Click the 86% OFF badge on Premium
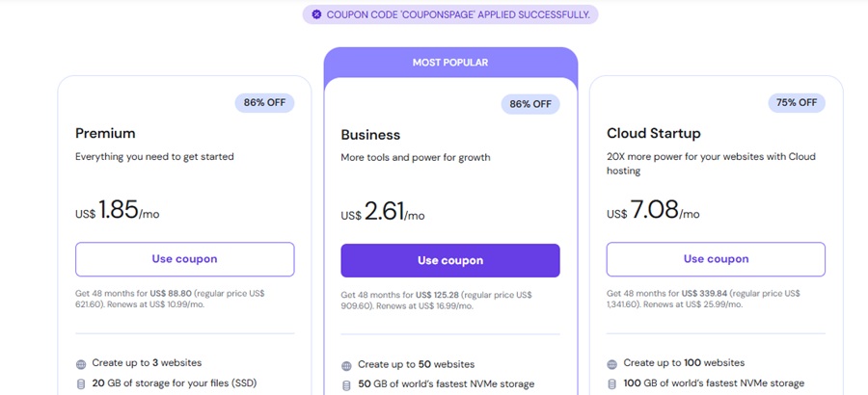Viewport: 868px width, 395px height. 264,102
